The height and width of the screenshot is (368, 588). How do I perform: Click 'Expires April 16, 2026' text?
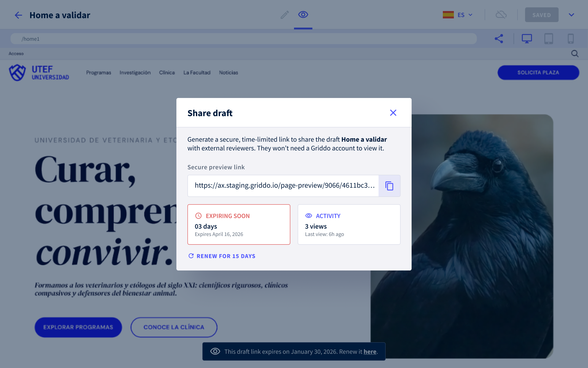[x=219, y=234]
